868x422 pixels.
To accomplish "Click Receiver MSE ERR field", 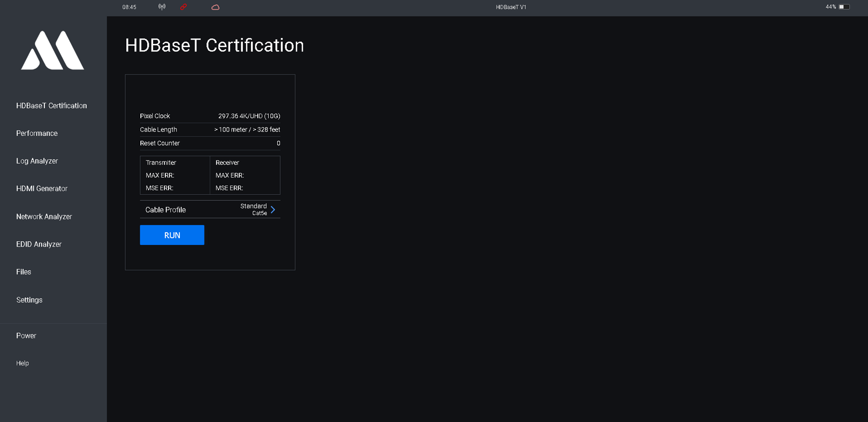I will click(x=229, y=188).
